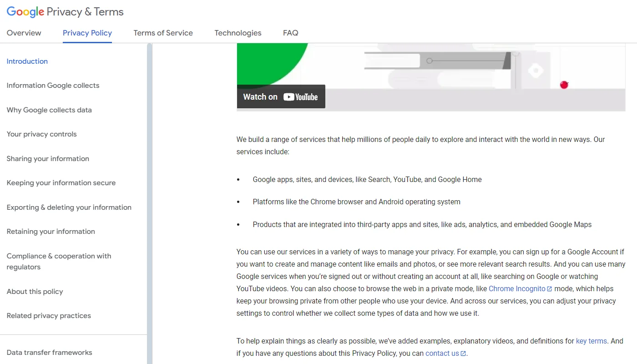Click the external-link icon beside contact us
The width and height of the screenshot is (637, 364).
[x=464, y=353]
